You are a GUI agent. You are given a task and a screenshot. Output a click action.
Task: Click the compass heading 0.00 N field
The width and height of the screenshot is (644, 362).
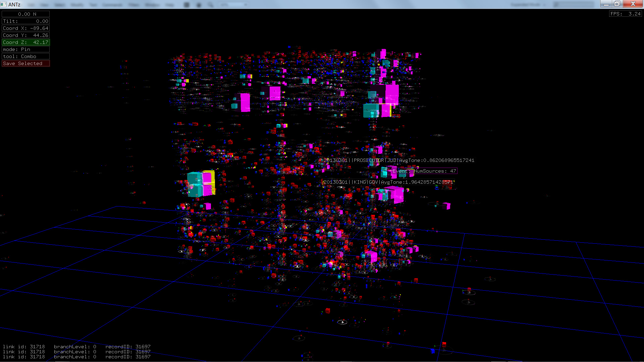pos(25,14)
